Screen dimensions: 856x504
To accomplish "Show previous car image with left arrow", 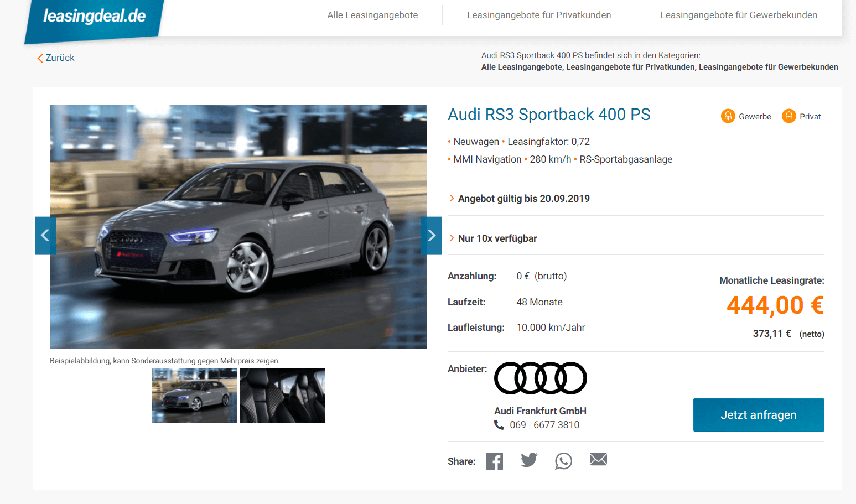I will point(45,236).
